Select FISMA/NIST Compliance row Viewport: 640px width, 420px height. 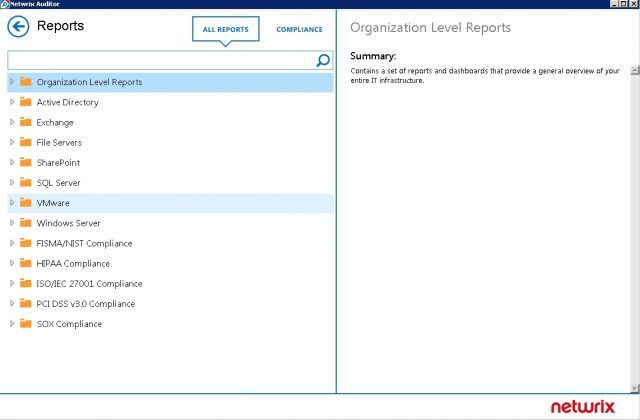(170, 243)
